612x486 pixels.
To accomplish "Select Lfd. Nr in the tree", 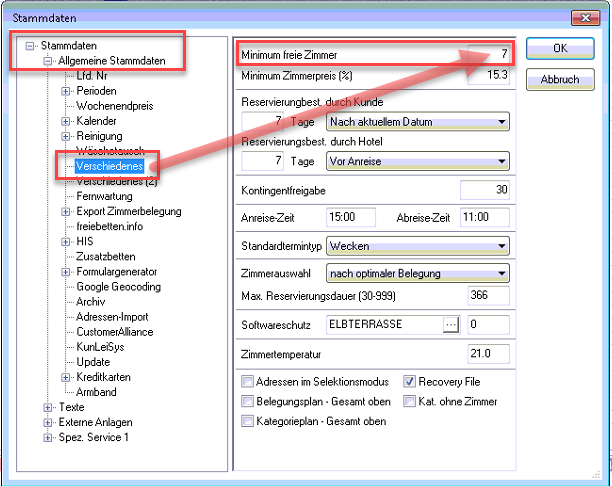I will coord(92,76).
